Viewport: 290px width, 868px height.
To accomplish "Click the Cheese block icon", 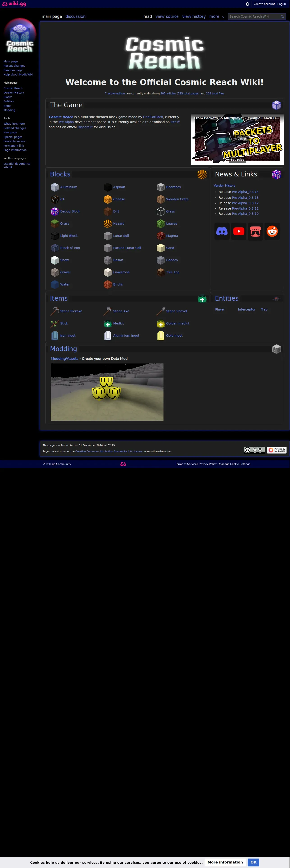I will [x=108, y=199].
